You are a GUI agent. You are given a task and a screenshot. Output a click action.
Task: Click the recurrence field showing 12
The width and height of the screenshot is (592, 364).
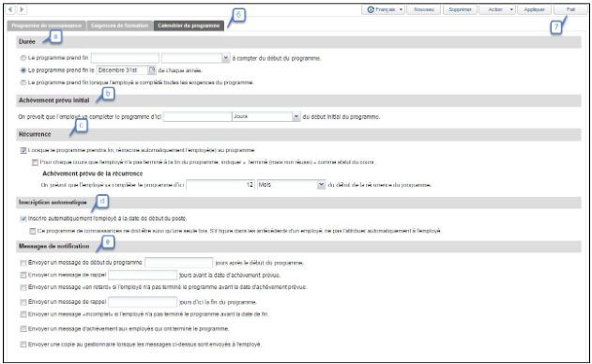click(220, 185)
